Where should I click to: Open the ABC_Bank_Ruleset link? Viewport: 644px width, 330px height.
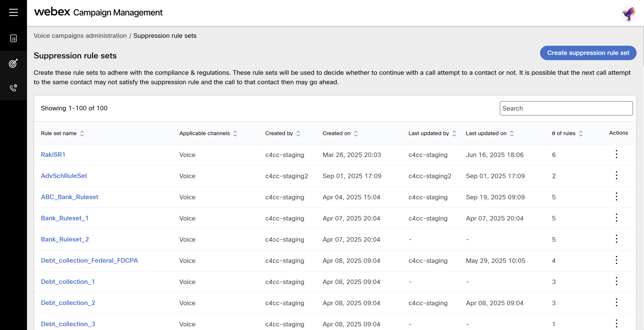click(x=70, y=197)
